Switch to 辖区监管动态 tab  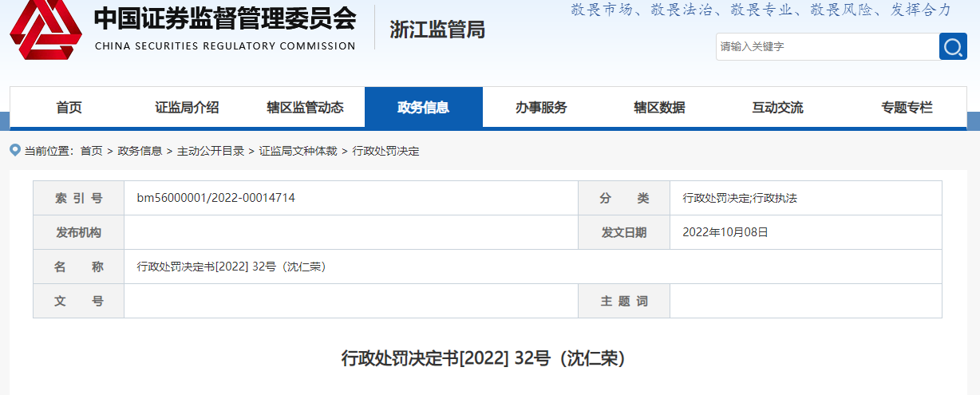coord(305,108)
